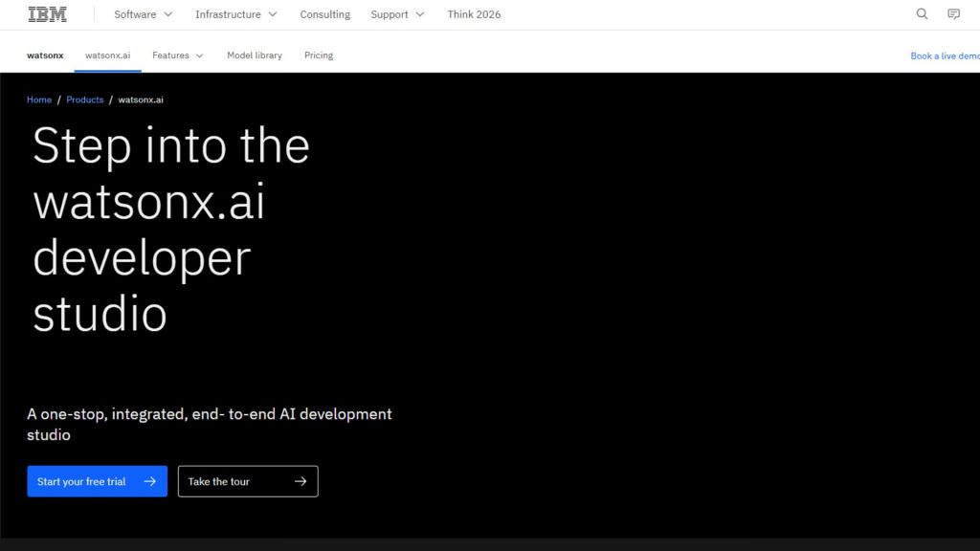Click watsonx.ai breadcrumb text
This screenshot has height=551, width=980.
pyautogui.click(x=141, y=99)
